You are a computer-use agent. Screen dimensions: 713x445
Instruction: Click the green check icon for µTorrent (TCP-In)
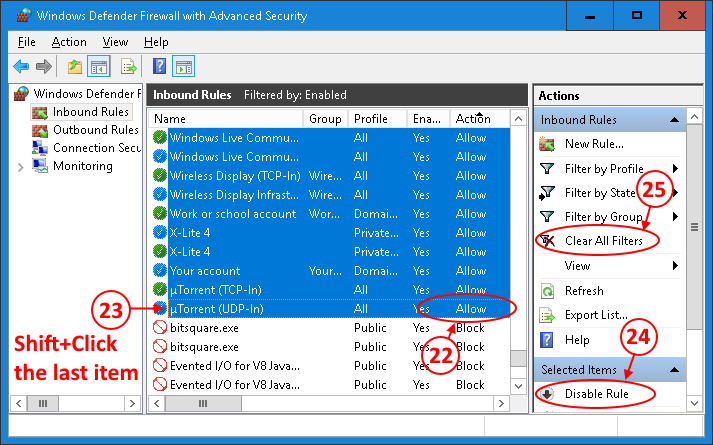tap(160, 290)
